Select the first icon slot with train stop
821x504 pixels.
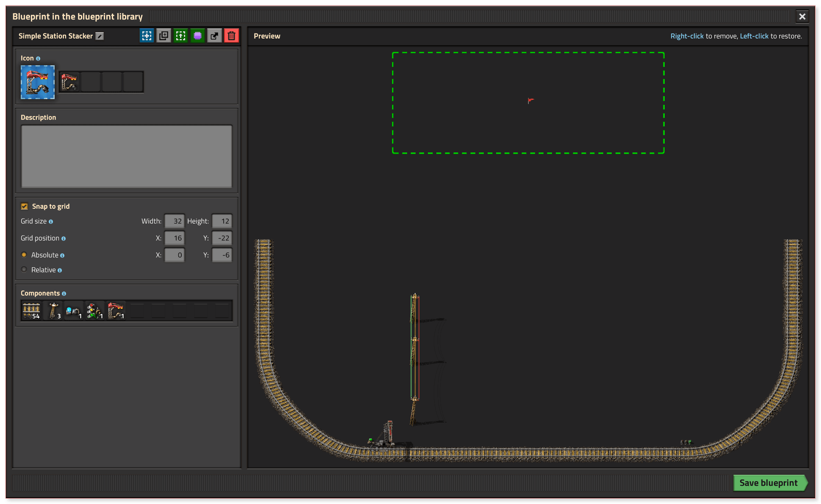click(69, 82)
